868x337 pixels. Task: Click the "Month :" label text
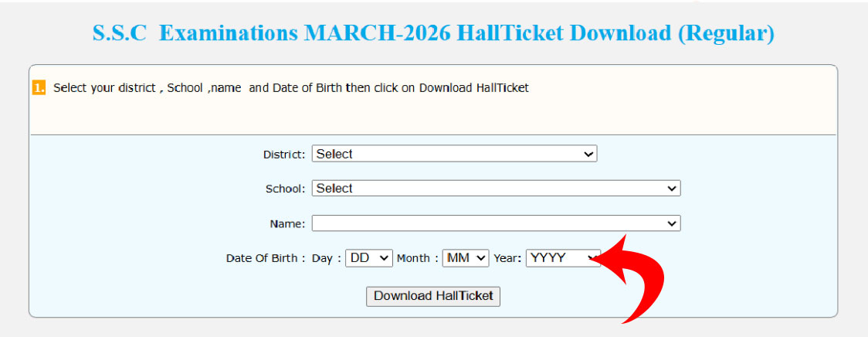(418, 259)
